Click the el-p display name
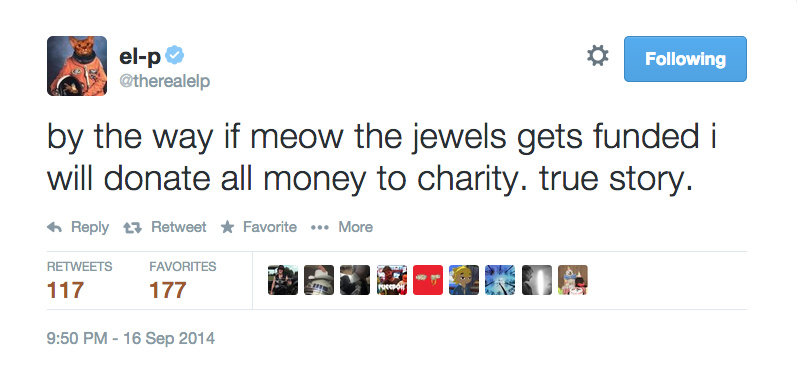This screenshot has height=387, width=797. pyautogui.click(x=140, y=56)
